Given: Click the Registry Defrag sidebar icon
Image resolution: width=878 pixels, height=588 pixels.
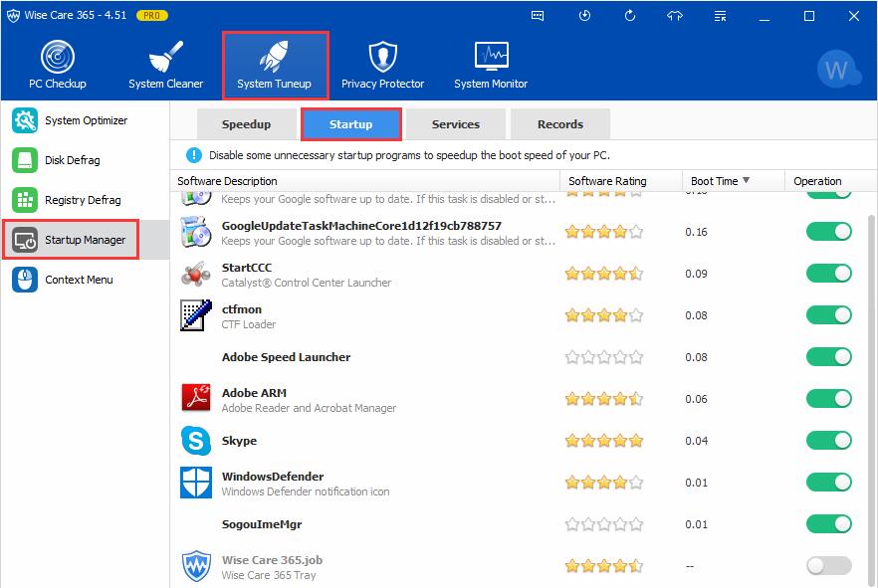Looking at the screenshot, I should click(x=25, y=200).
